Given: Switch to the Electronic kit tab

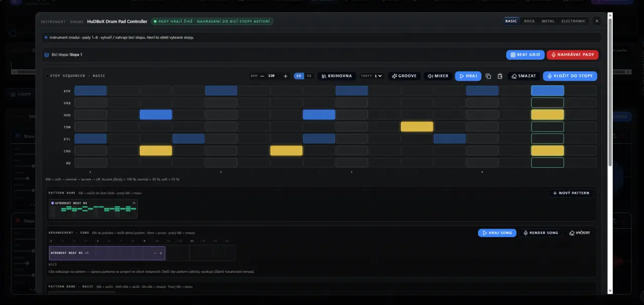Looking at the screenshot, I should [x=573, y=21].
